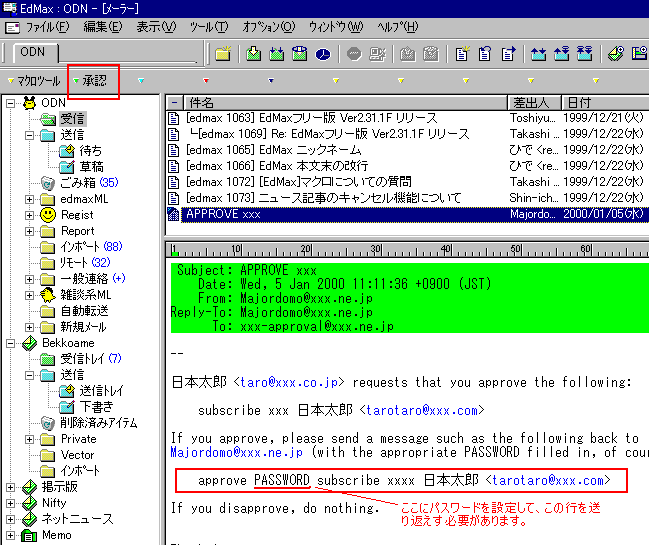Open the ごみ箱 trash folder
This screenshot has width=649, height=545.
point(78,182)
